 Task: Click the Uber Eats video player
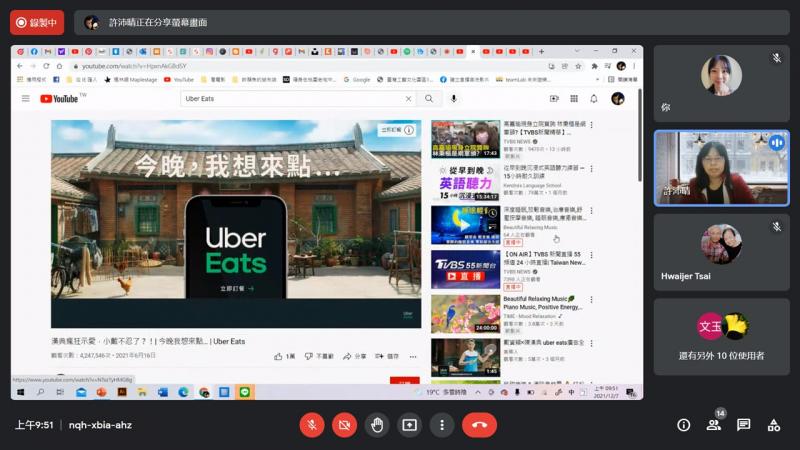[236, 223]
